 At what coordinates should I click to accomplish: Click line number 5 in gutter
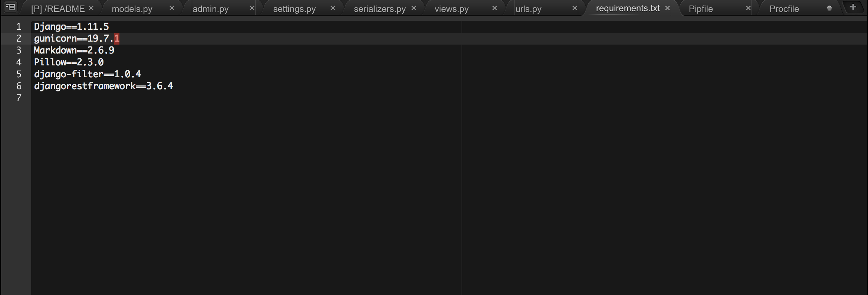pyautogui.click(x=19, y=74)
